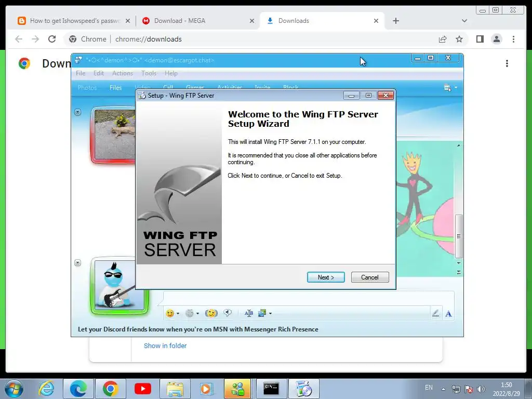Viewport: 532px width, 399px height.
Task: Open the Help menu in Messenger
Action: 171,73
